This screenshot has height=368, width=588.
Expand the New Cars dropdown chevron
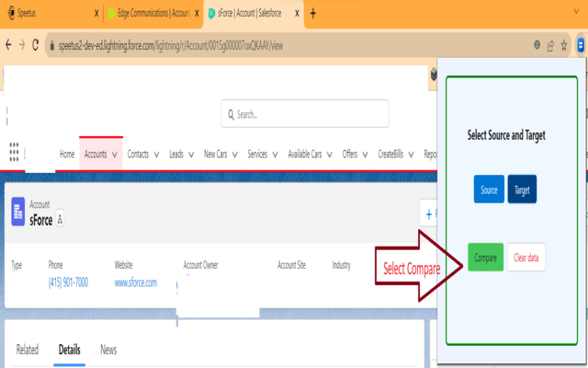235,155
